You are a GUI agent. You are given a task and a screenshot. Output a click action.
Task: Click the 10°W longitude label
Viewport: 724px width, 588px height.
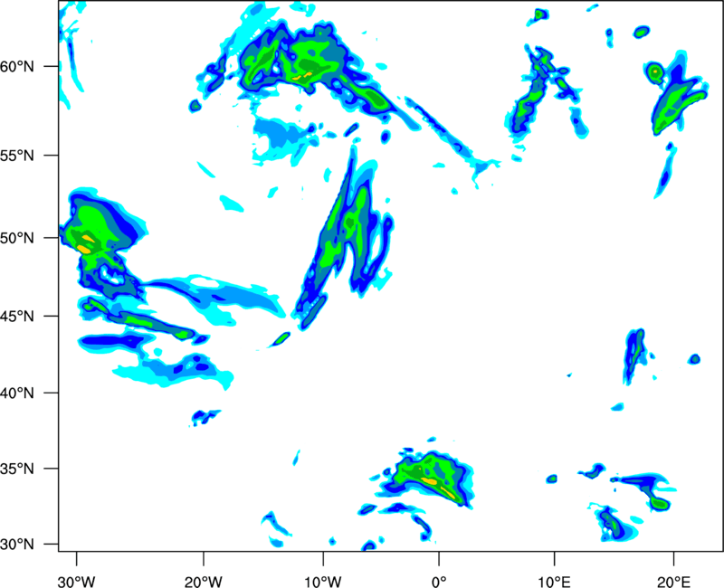point(323,582)
